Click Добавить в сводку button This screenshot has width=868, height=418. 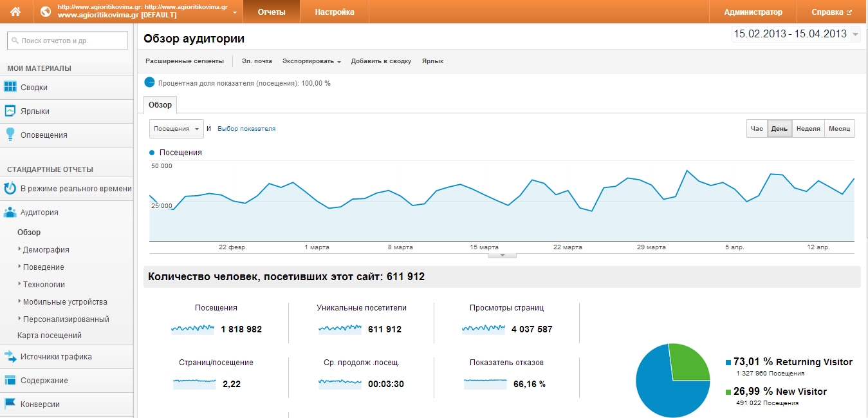pyautogui.click(x=381, y=61)
